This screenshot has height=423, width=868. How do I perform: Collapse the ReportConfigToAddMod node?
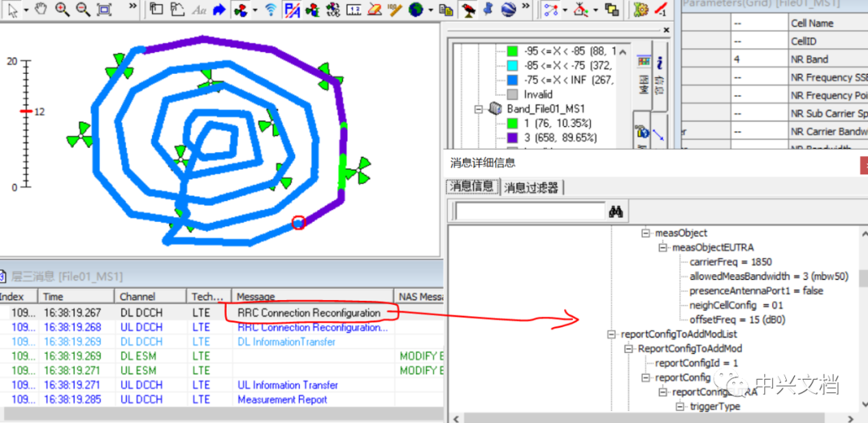(628, 348)
